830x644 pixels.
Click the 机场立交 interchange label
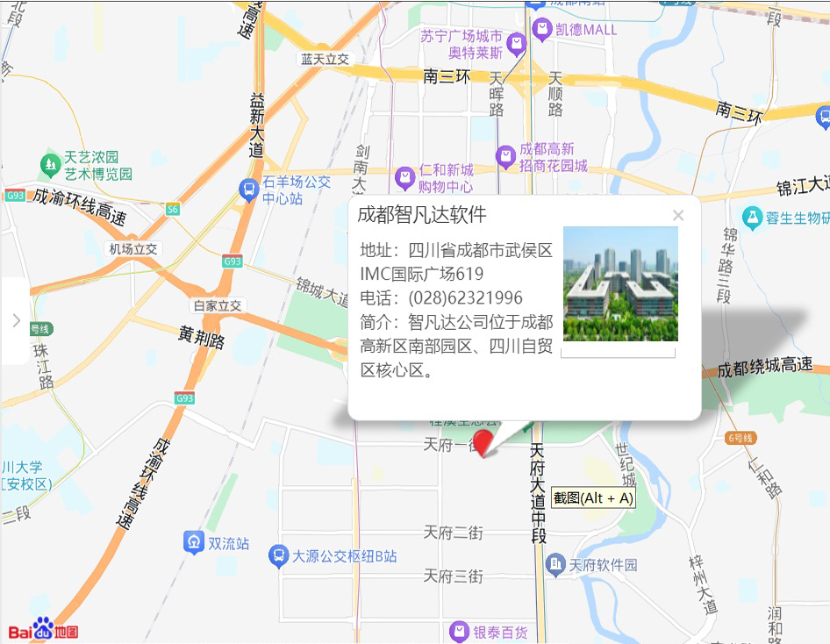(x=132, y=249)
